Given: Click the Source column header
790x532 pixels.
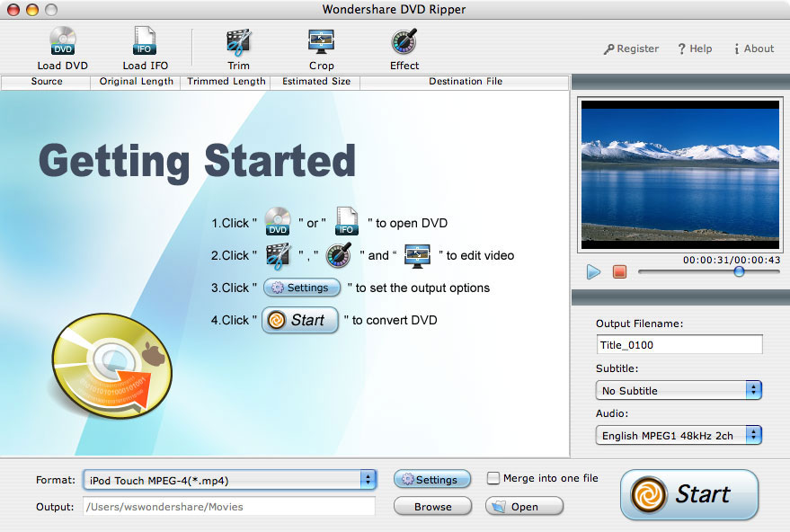Looking at the screenshot, I should (x=47, y=82).
